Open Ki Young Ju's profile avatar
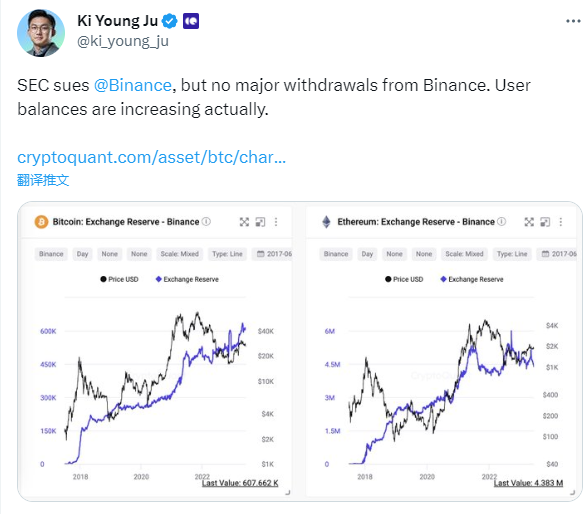Screen dimensions: 587x514 [x=41, y=33]
